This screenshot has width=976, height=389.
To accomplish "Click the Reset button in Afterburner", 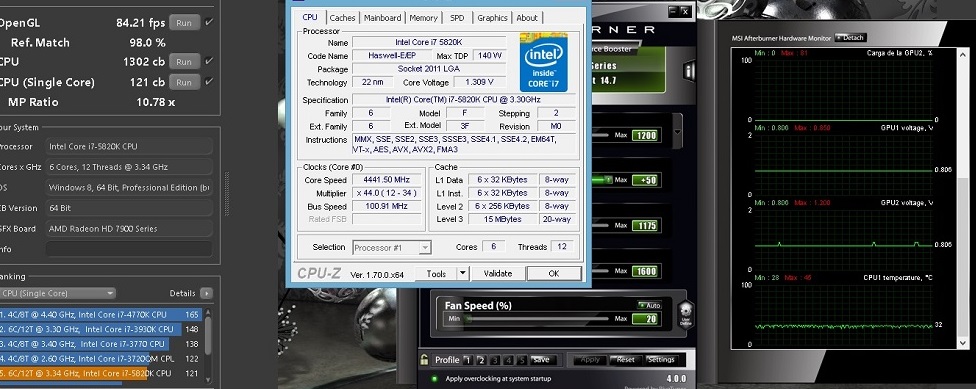I will [x=626, y=360].
